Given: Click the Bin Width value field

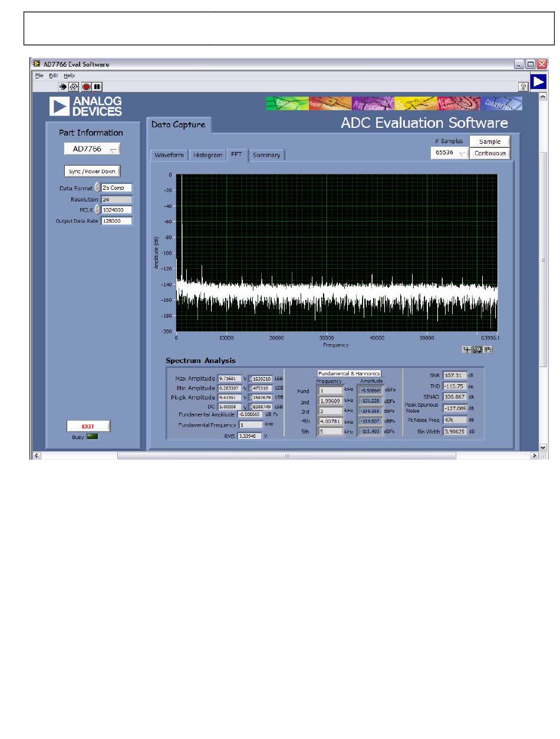Looking at the screenshot, I should (x=455, y=431).
